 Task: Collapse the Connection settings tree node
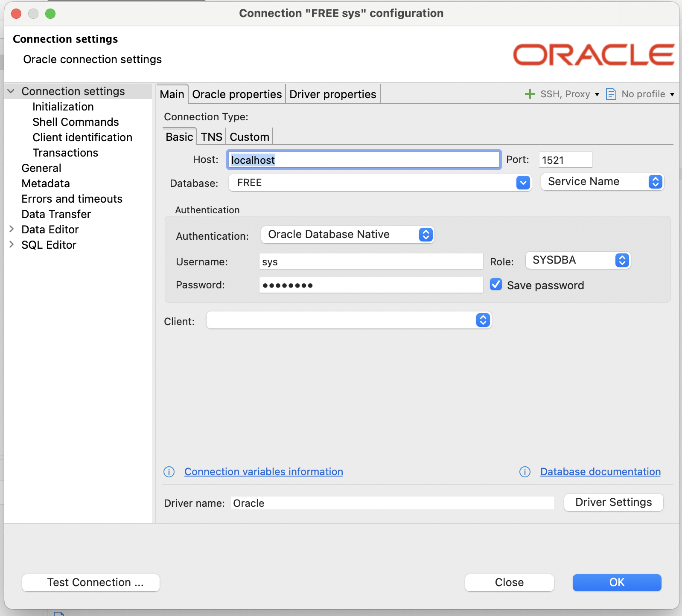pos(12,91)
